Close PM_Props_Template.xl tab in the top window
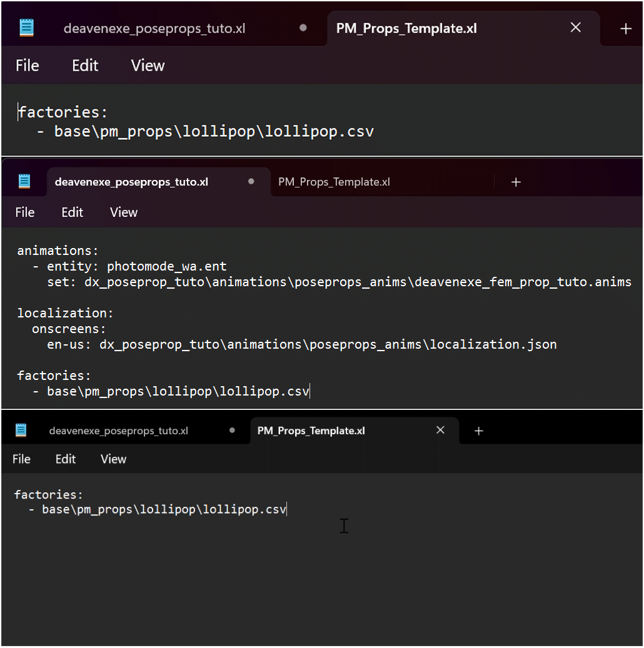This screenshot has height=648, width=644. pyautogui.click(x=575, y=27)
